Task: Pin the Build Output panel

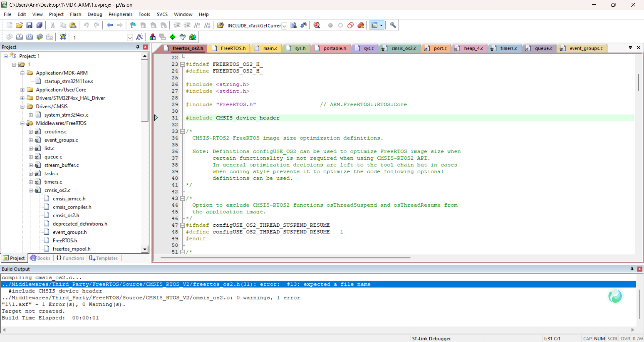Action: pyautogui.click(x=632, y=269)
